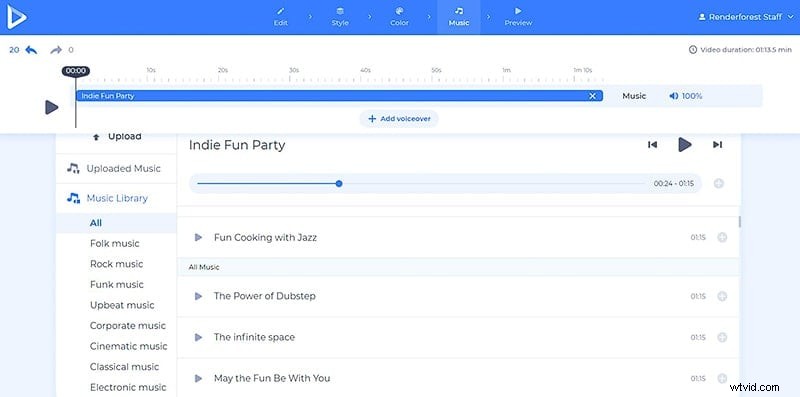Viewport: 800px width, 397px height.
Task: Click the 00:00 timeline playhead marker
Action: 76,71
